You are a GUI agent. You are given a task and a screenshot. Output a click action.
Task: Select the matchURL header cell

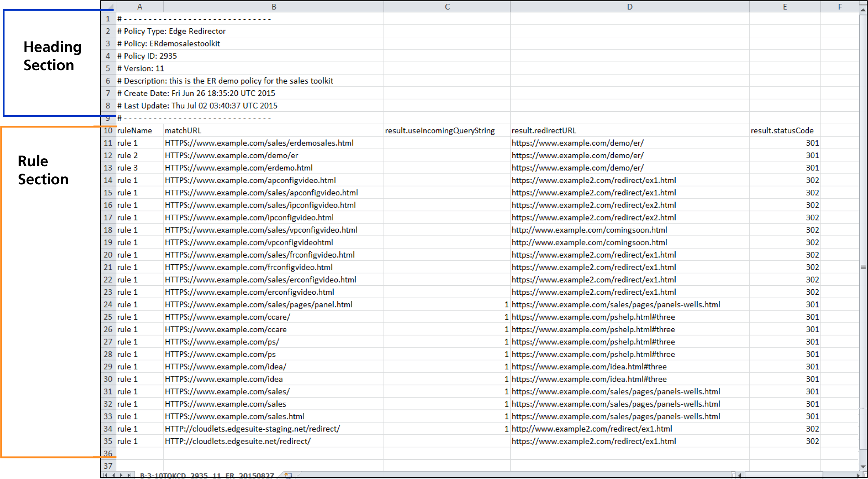[x=183, y=131]
